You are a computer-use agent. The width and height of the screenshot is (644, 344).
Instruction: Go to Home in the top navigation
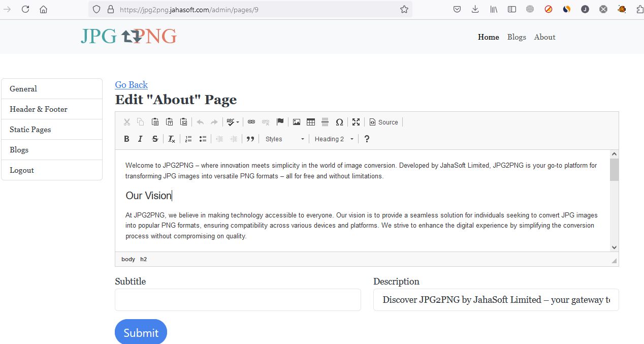(489, 37)
